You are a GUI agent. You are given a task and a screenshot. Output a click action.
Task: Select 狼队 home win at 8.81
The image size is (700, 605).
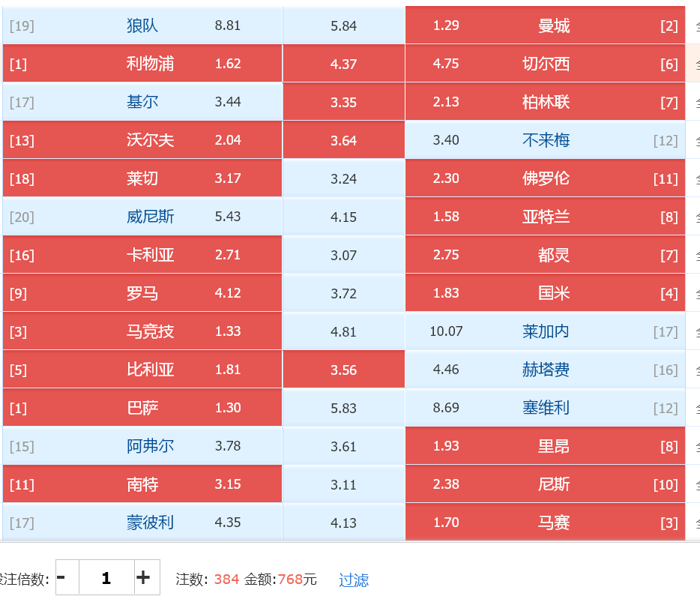pyautogui.click(x=142, y=25)
